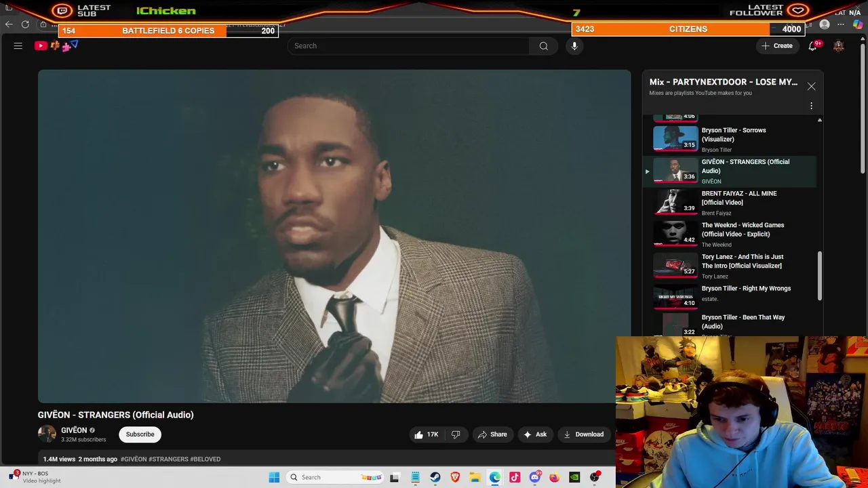This screenshot has height=488, width=868.
Task: Click the #GIVĒON hashtag
Action: (x=134, y=459)
